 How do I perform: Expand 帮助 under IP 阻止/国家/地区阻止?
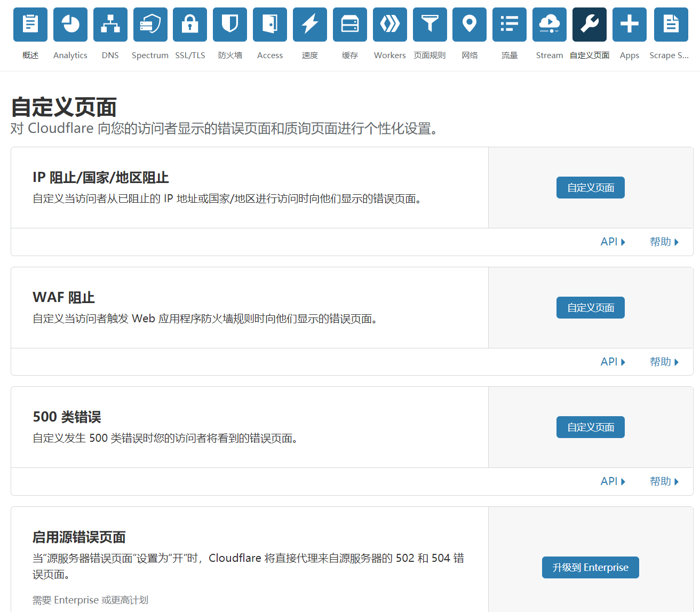point(664,242)
